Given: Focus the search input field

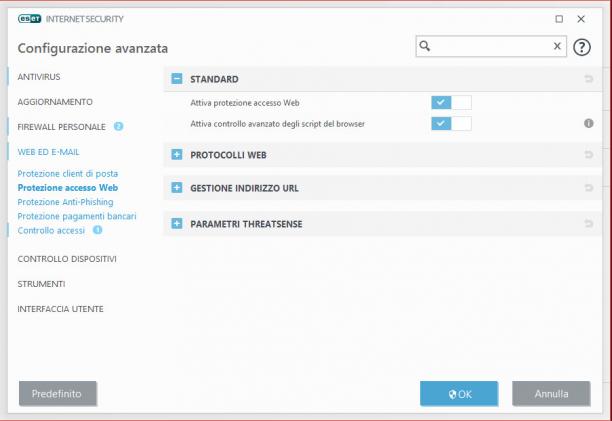Looking at the screenshot, I should tap(491, 46).
